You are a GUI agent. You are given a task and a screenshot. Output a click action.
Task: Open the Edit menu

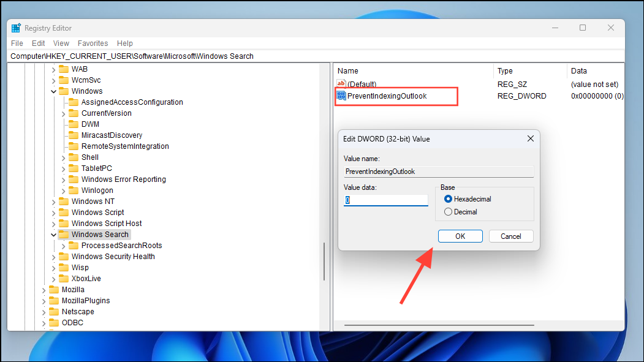coord(38,43)
